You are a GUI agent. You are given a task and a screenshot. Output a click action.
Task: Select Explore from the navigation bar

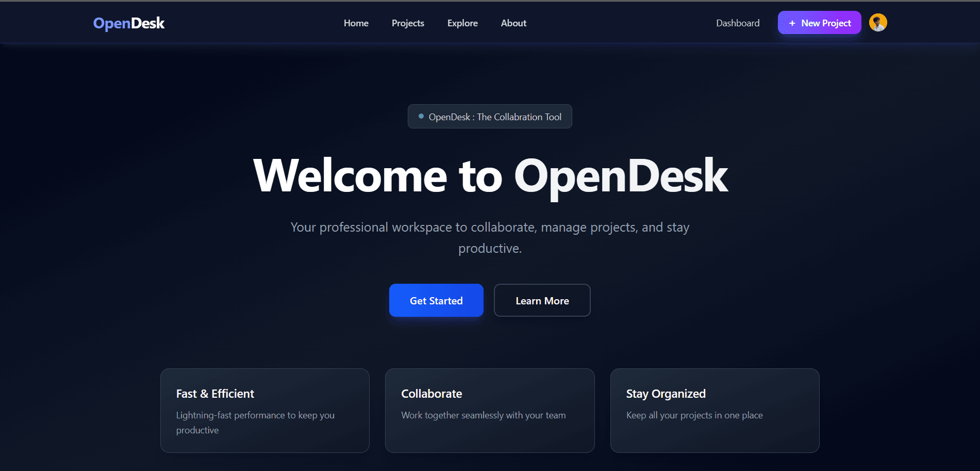coord(462,23)
